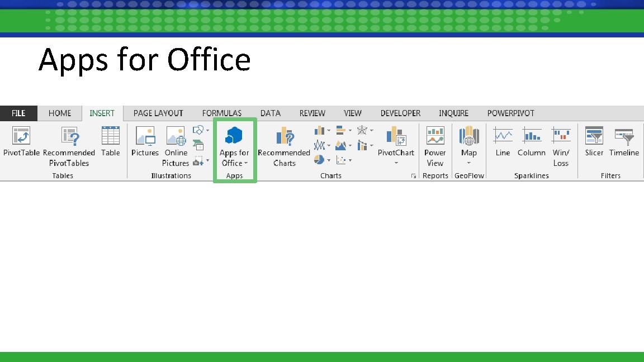
Task: Select the INSERT tab
Action: 102,113
